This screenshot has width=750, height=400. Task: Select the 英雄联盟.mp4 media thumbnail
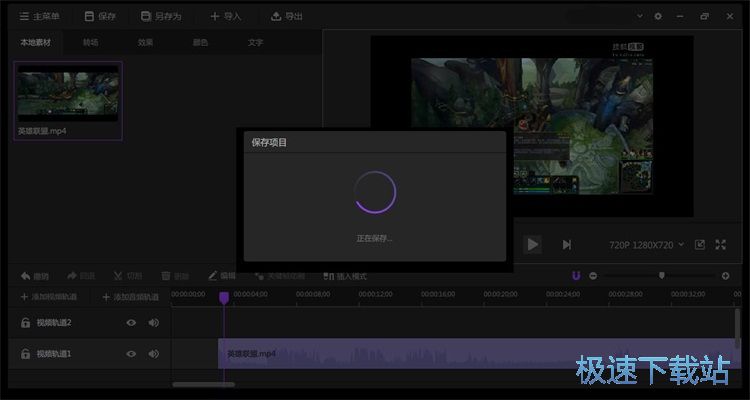click(x=68, y=100)
